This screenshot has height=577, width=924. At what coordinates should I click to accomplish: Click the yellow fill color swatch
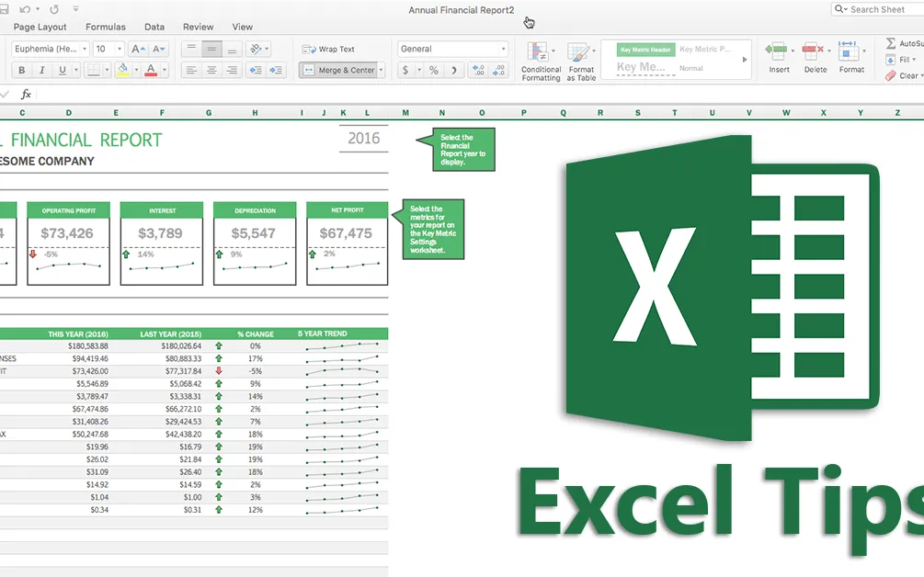123,70
